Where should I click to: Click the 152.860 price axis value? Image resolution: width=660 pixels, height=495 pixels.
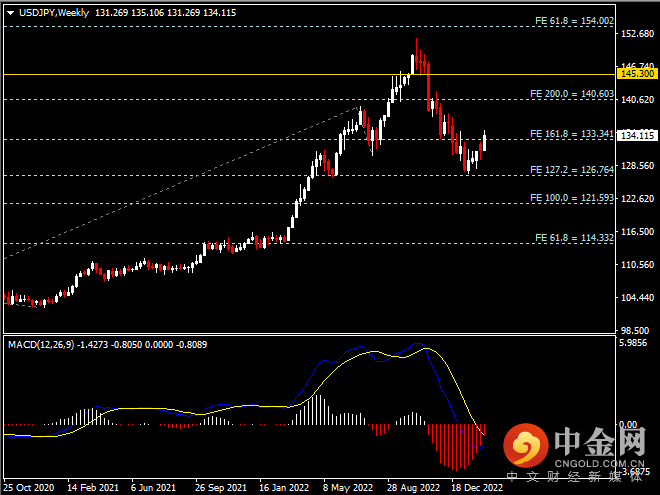point(637,34)
